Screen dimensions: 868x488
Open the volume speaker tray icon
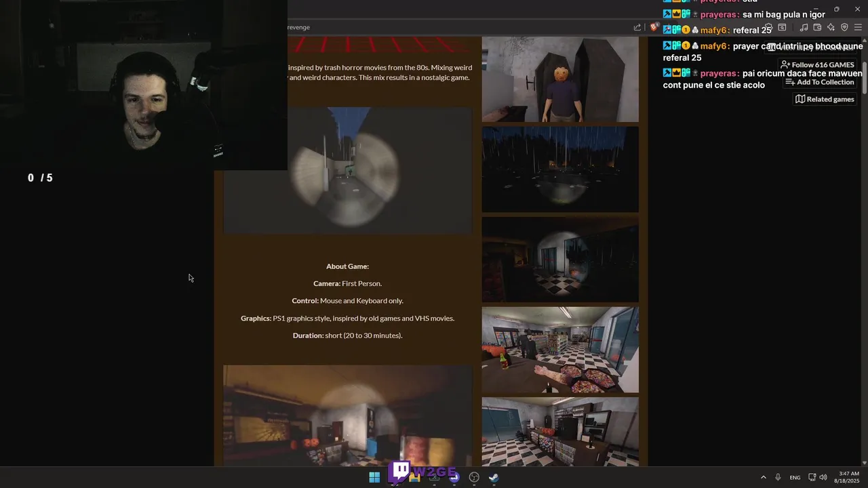[x=823, y=477]
